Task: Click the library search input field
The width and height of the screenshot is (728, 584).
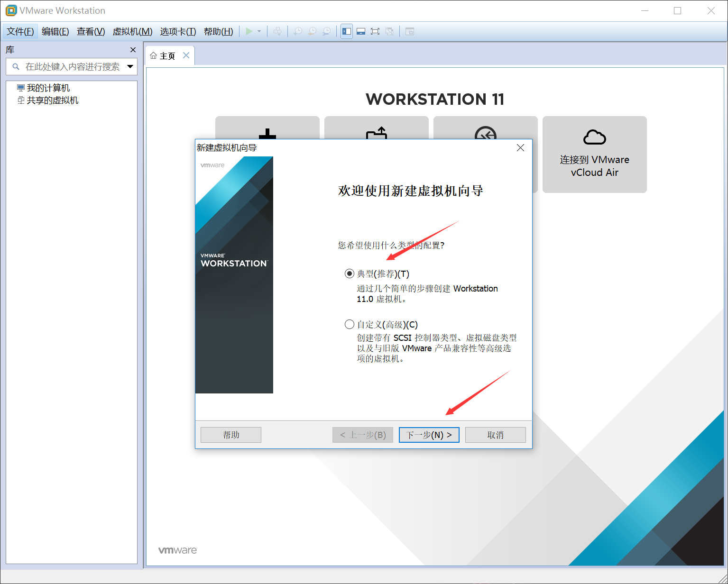Action: [x=72, y=66]
